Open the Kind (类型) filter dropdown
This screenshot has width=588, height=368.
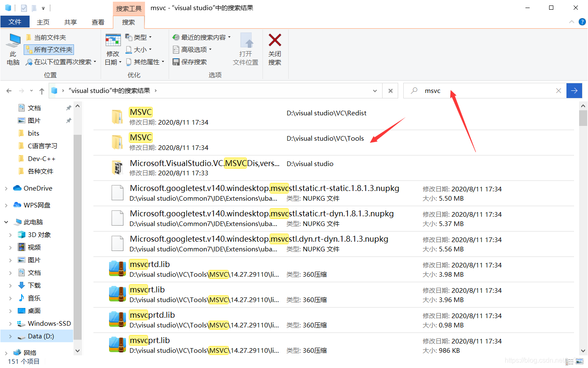point(138,38)
